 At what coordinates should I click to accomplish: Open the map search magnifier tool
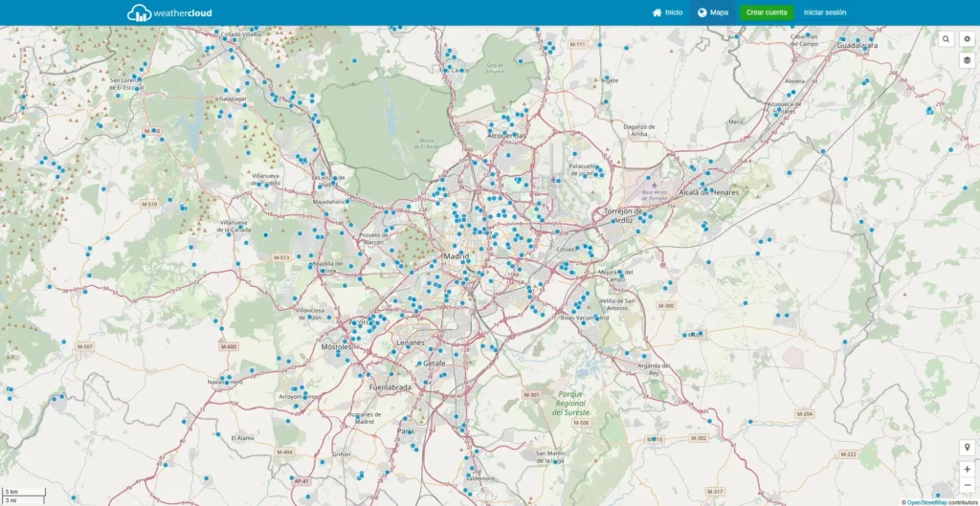[x=946, y=39]
